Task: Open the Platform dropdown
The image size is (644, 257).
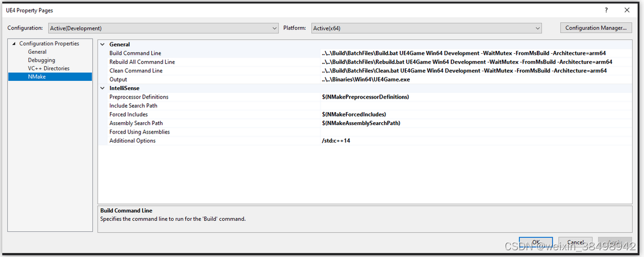Action: coord(426,28)
